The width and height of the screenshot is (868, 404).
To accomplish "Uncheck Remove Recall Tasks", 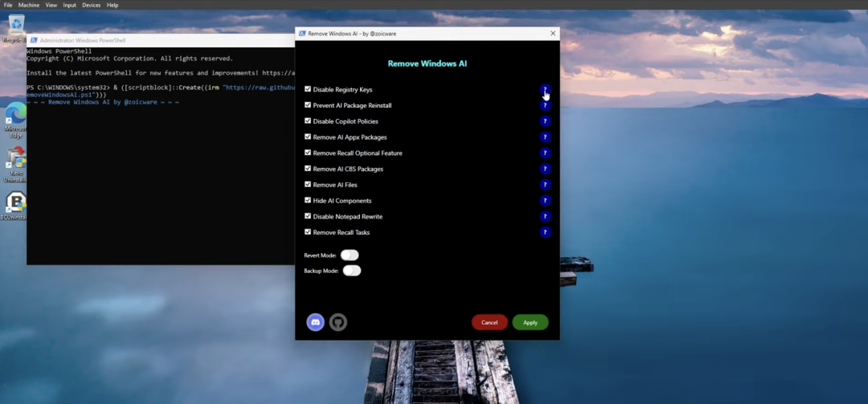I will tap(308, 232).
